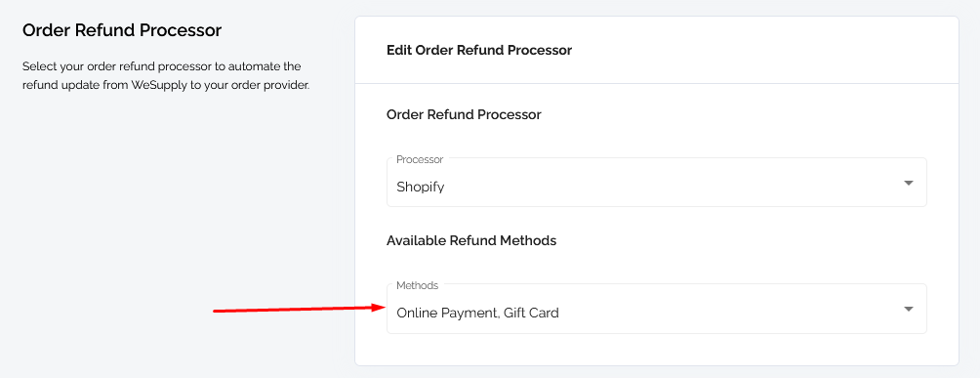Viewport: 980px width, 378px height.
Task: Click the card's 'Order Refund Processor' subheading
Action: tap(464, 114)
